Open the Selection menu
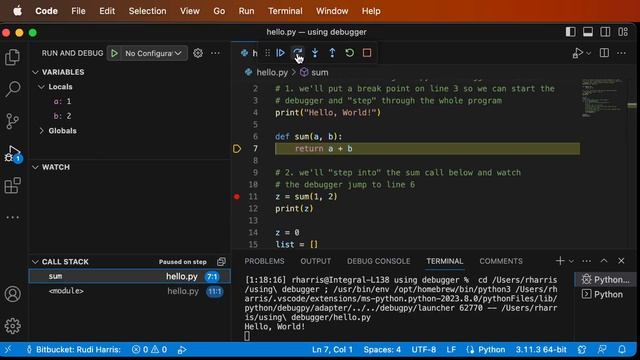The height and width of the screenshot is (360, 640). coord(147,11)
